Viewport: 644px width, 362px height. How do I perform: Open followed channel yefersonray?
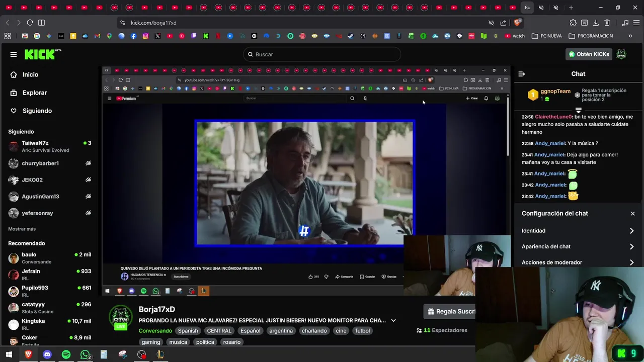[49, 213]
